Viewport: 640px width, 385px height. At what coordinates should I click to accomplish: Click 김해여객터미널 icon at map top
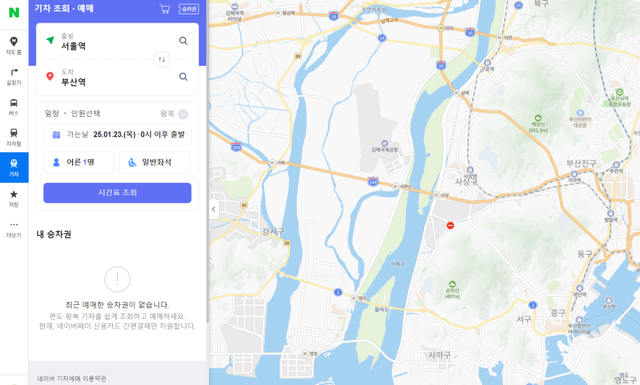coord(235,7)
